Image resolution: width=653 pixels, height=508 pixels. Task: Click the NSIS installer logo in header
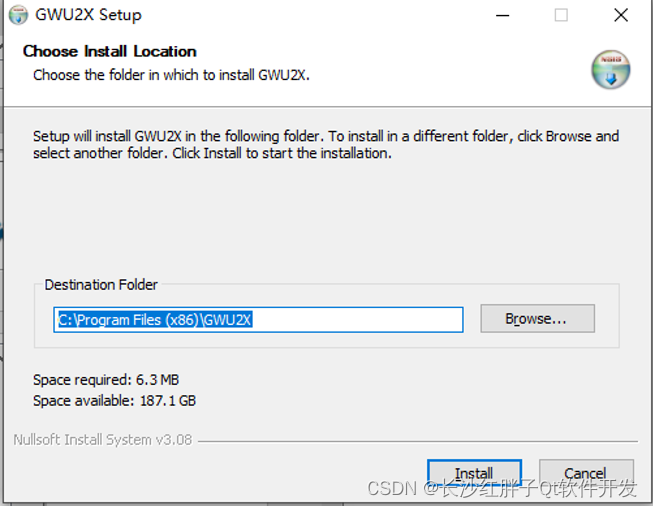point(611,70)
